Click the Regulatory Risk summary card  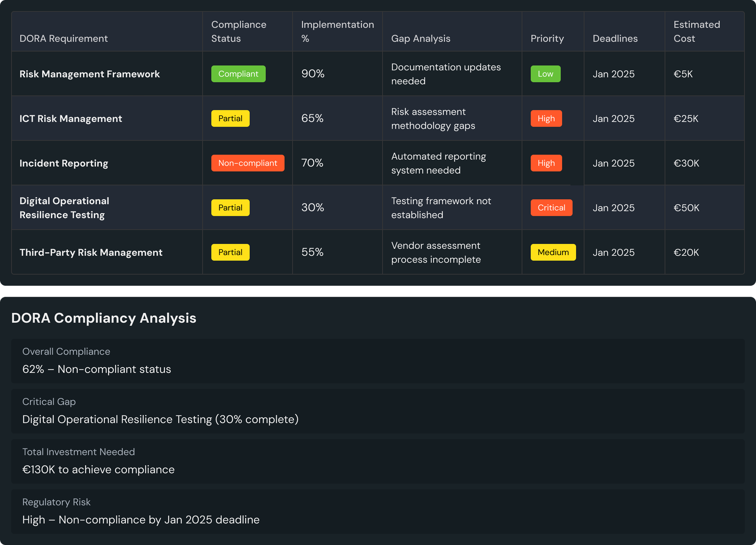tap(378, 511)
